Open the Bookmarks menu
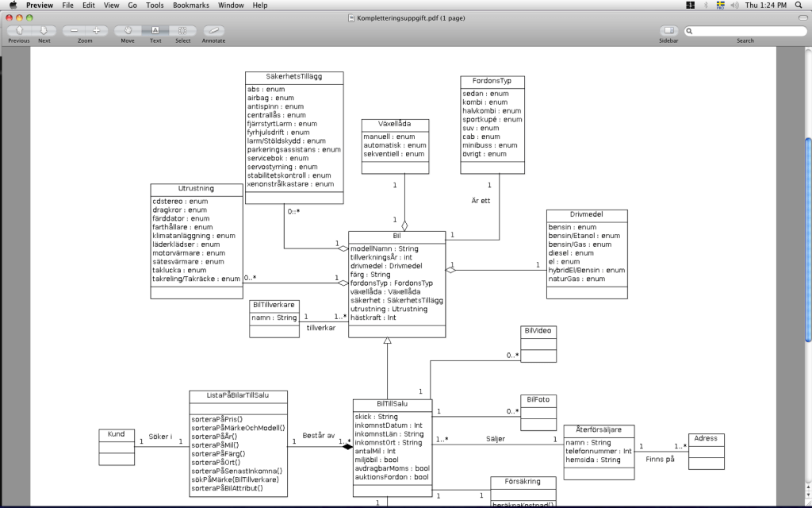This screenshot has width=812, height=508. tap(191, 5)
